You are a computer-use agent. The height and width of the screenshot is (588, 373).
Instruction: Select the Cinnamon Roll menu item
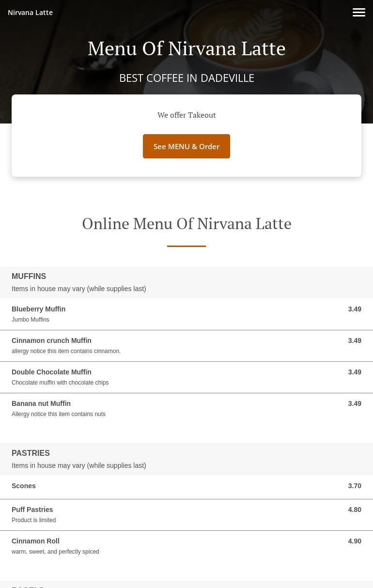point(186,546)
